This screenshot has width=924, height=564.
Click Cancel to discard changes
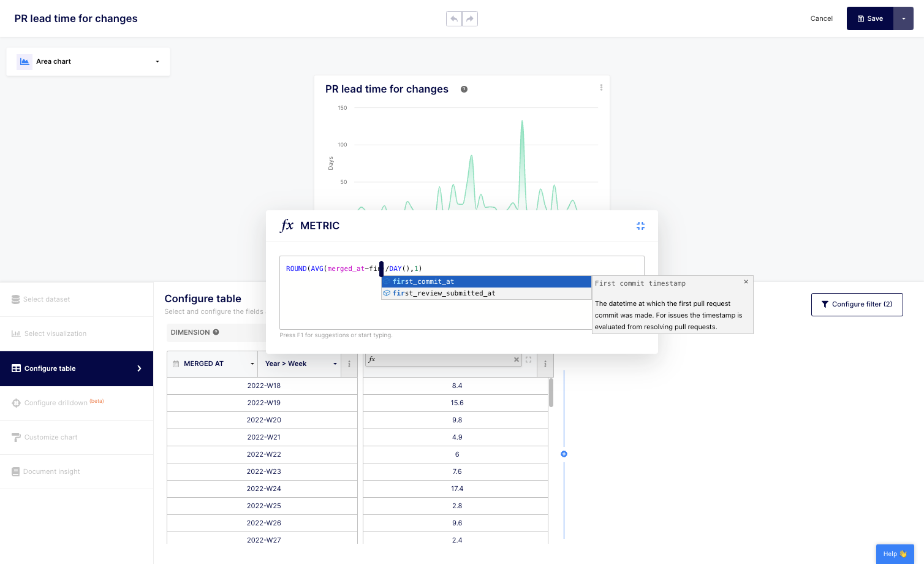(821, 18)
